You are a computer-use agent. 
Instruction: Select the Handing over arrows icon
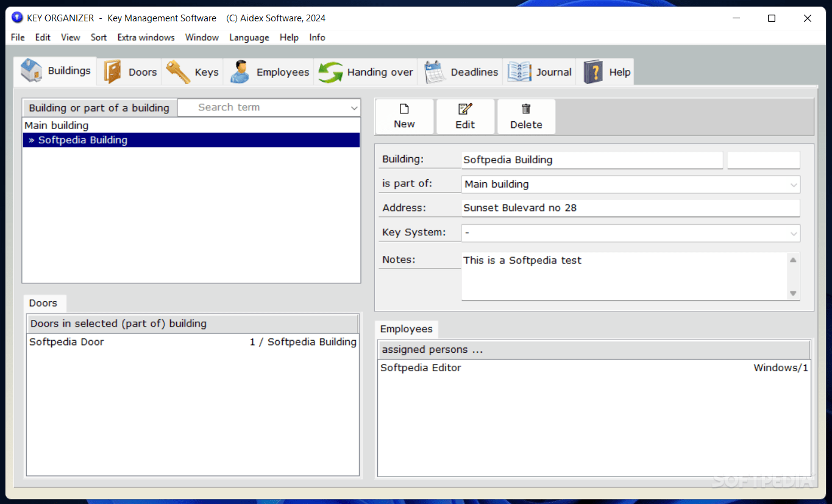click(330, 71)
